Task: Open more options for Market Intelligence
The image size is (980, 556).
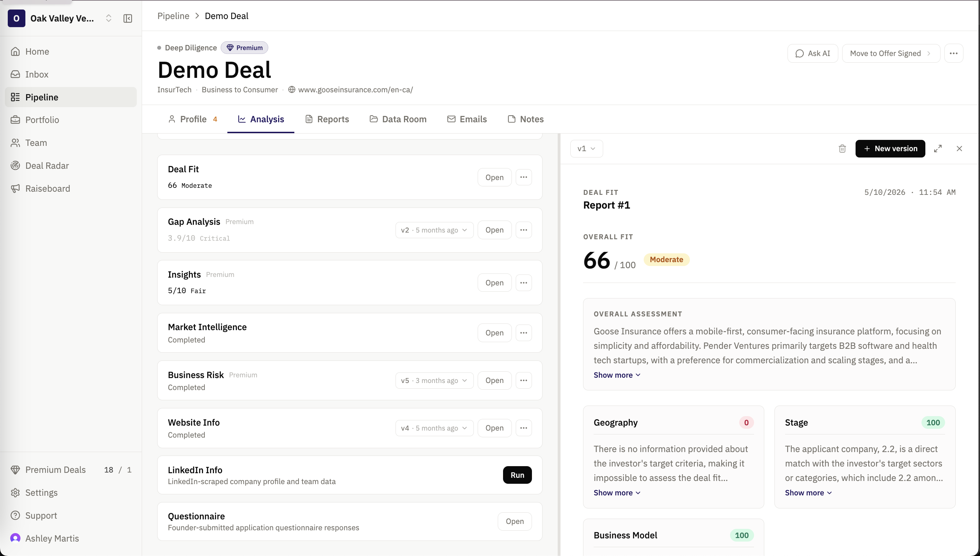Action: (523, 333)
